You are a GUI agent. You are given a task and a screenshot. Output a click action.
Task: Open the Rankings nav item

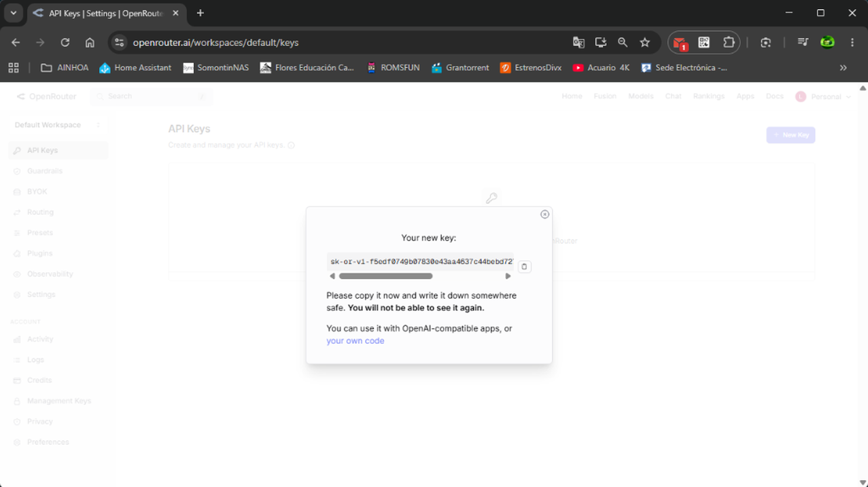click(x=709, y=96)
